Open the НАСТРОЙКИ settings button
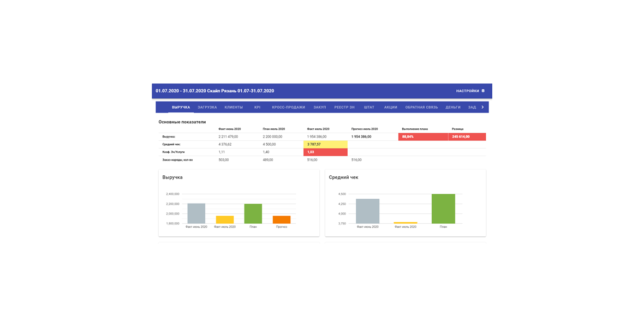 [470, 91]
